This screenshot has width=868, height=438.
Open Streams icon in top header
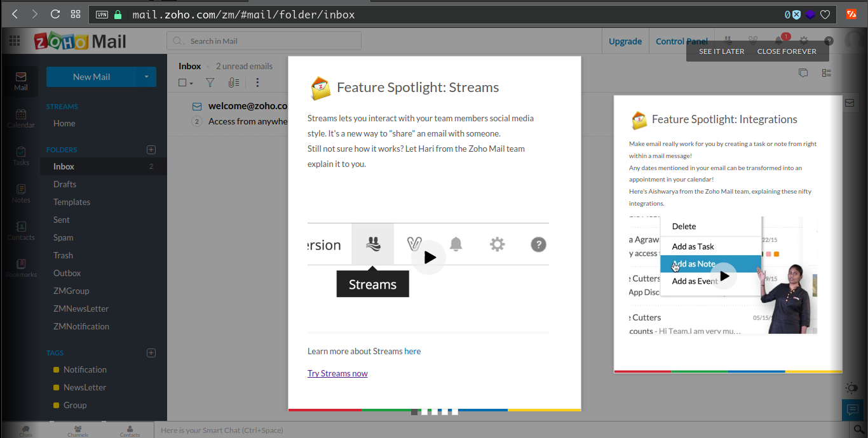coord(728,41)
